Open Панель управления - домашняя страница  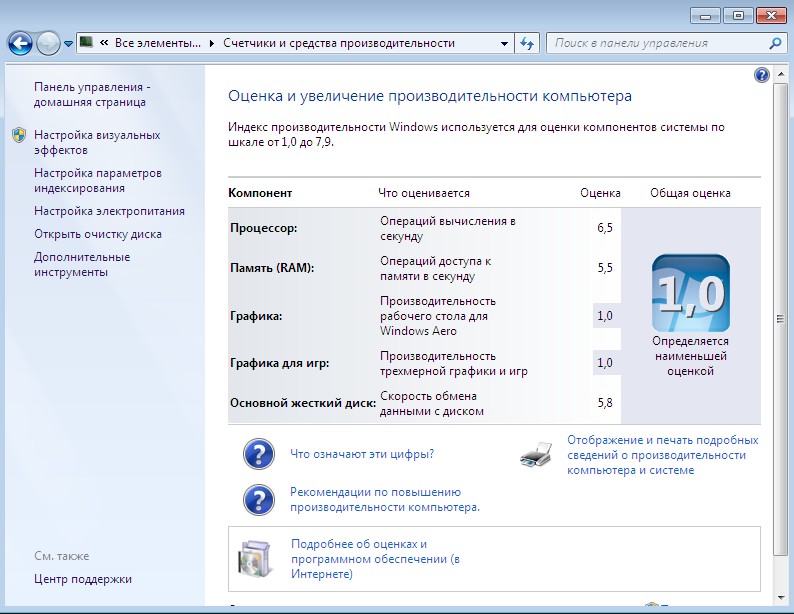(92, 95)
